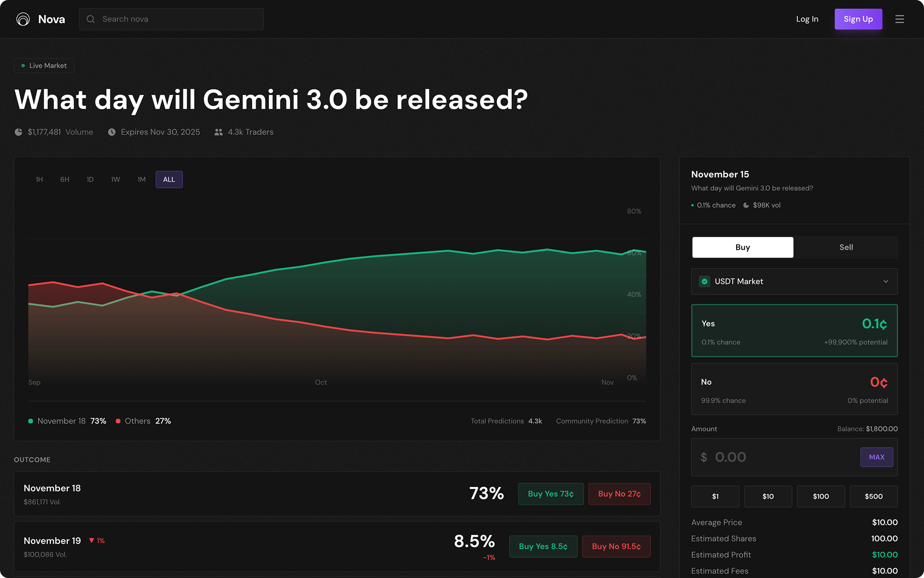The height and width of the screenshot is (578, 924).
Task: Select the Yes outcome option
Action: point(794,330)
